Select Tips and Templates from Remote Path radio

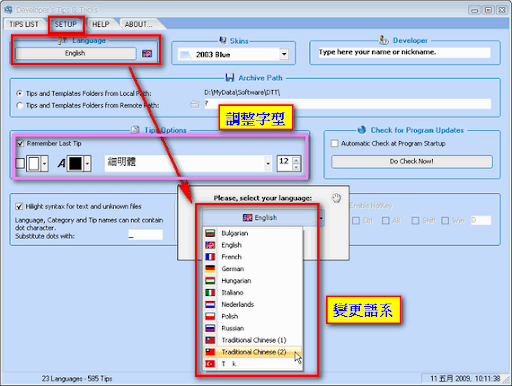point(20,105)
